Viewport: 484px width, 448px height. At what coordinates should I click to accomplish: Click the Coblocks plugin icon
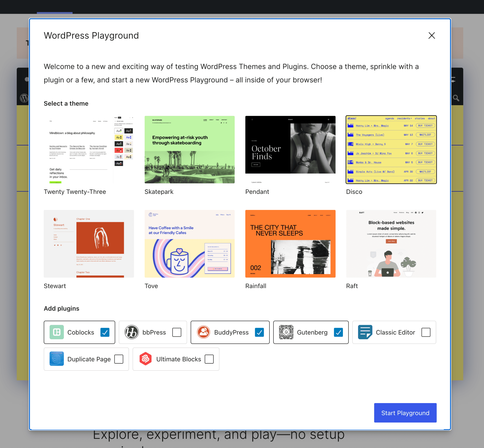(56, 332)
